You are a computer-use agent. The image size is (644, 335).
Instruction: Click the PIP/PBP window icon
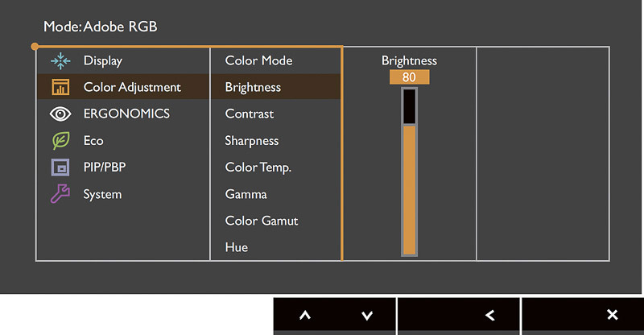[x=60, y=167]
